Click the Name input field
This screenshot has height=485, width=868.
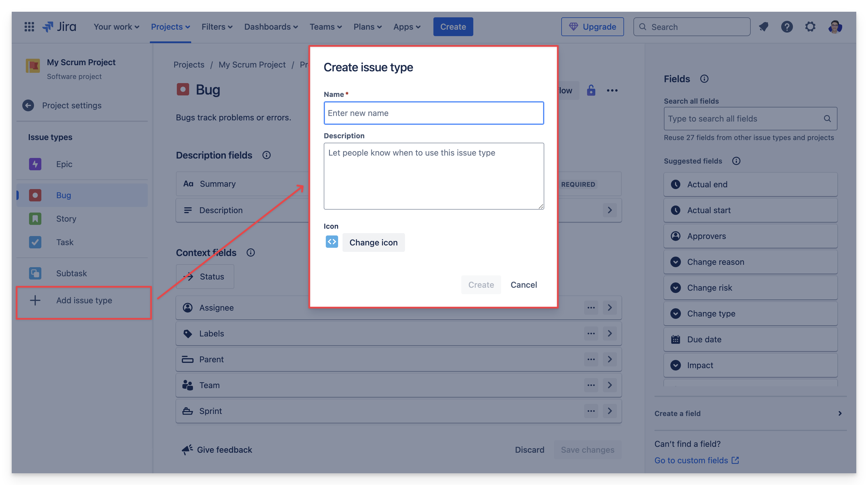[434, 113]
